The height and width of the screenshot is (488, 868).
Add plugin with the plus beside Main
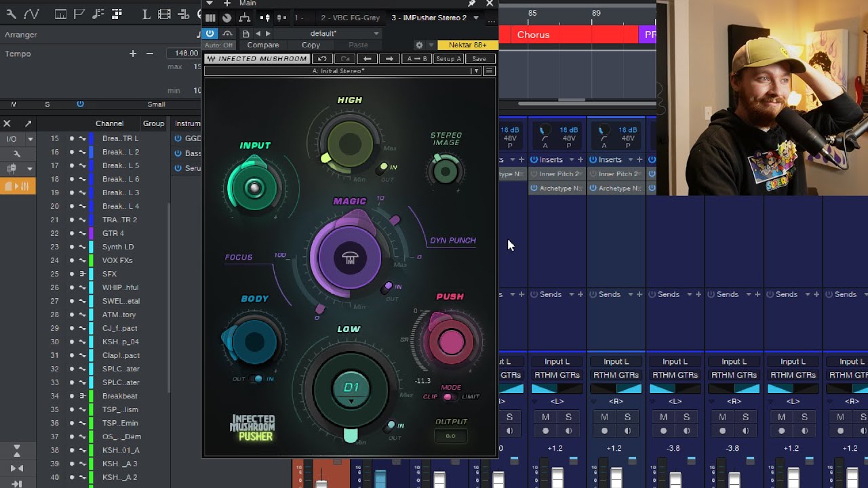click(227, 3)
